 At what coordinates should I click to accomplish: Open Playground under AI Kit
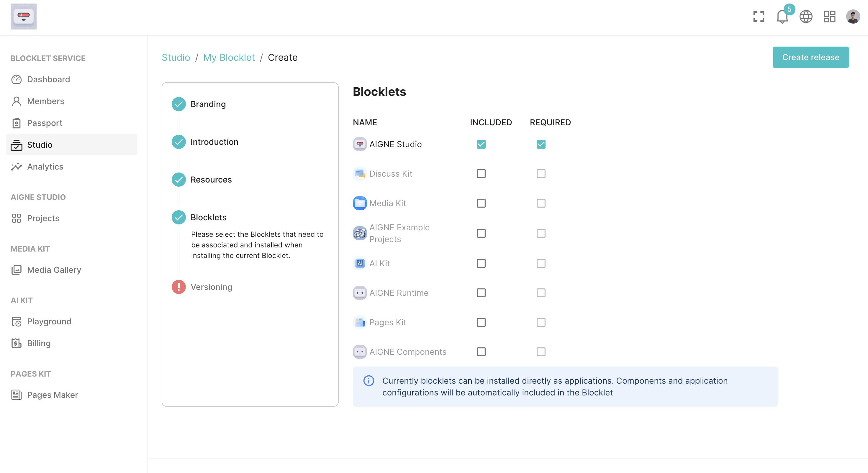pos(49,321)
